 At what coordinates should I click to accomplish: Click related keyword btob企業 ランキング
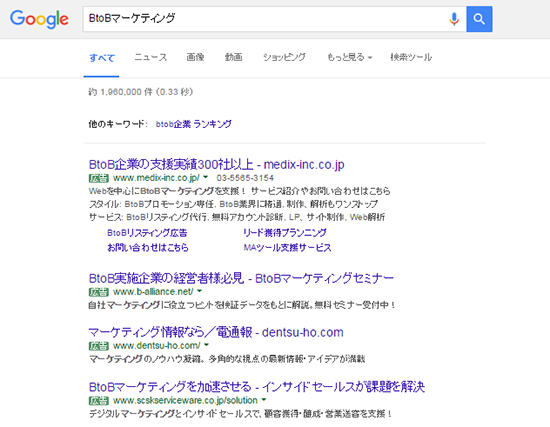[x=194, y=124]
